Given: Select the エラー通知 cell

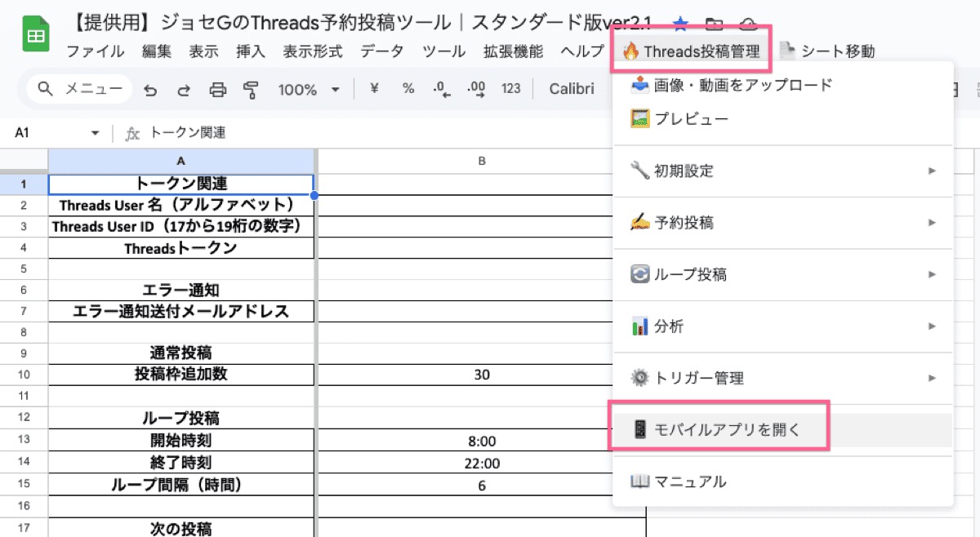Looking at the screenshot, I should click(x=181, y=290).
